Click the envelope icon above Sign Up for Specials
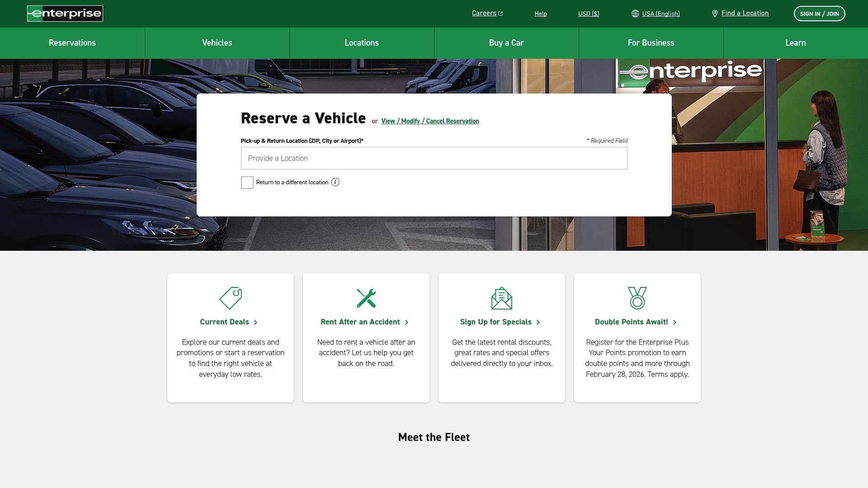868x488 pixels. 501,298
